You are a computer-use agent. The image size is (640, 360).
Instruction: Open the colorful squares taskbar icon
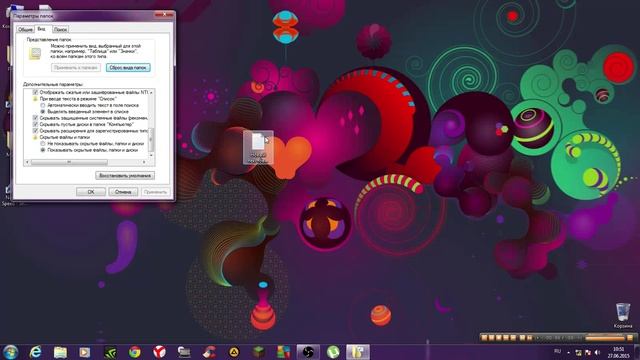(283, 352)
